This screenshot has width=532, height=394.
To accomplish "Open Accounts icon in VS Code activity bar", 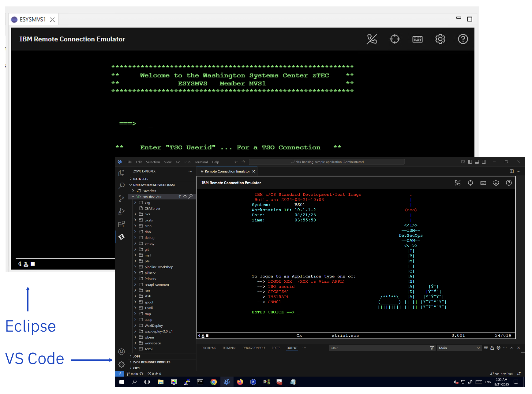I will [122, 352].
